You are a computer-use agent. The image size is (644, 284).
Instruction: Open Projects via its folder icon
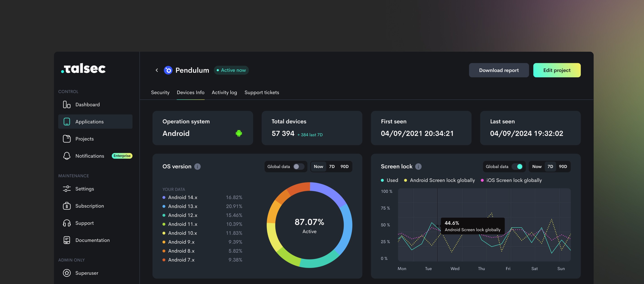[67, 139]
